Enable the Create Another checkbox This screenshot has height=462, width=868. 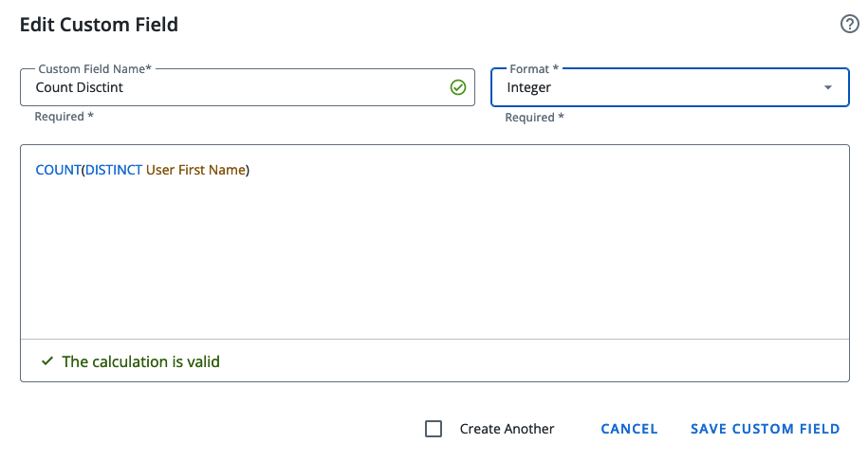(x=434, y=429)
